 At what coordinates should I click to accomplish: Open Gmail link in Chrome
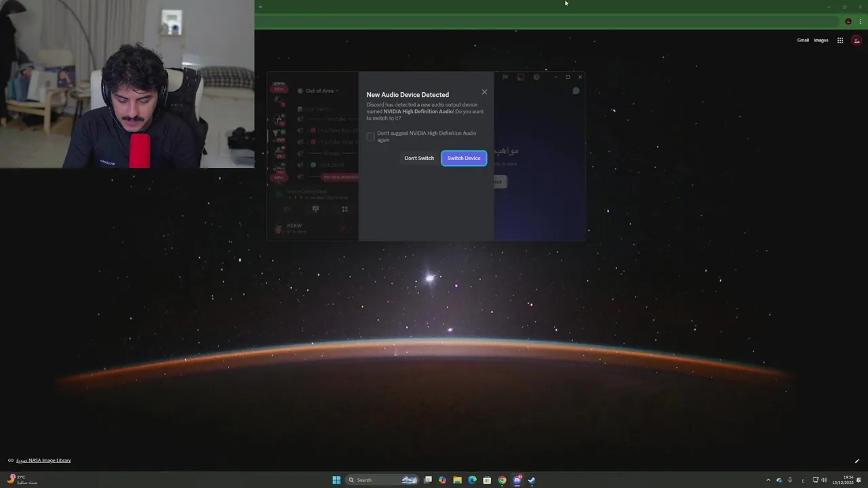coord(803,40)
